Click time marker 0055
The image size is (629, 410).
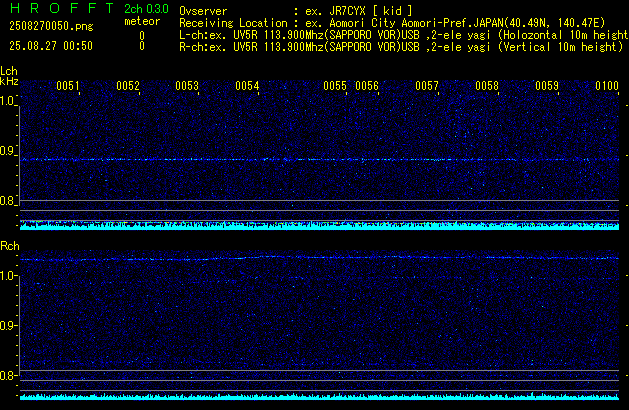click(x=335, y=86)
